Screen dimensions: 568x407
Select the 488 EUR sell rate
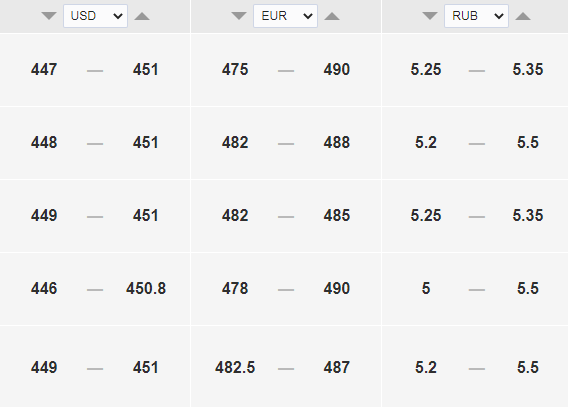[x=337, y=142]
